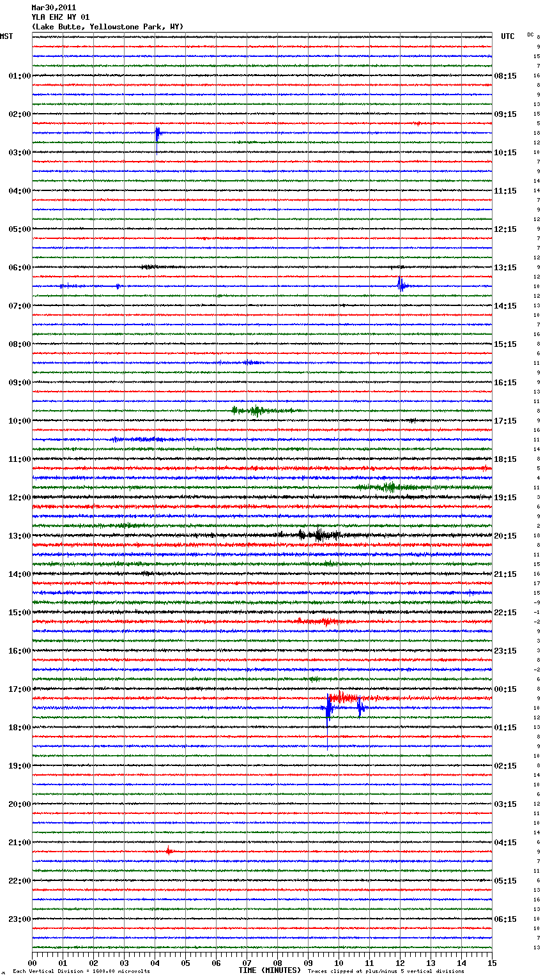This screenshot has height=980, width=543.
Task: Select the 09:00 MST time label
Action: click(20, 383)
